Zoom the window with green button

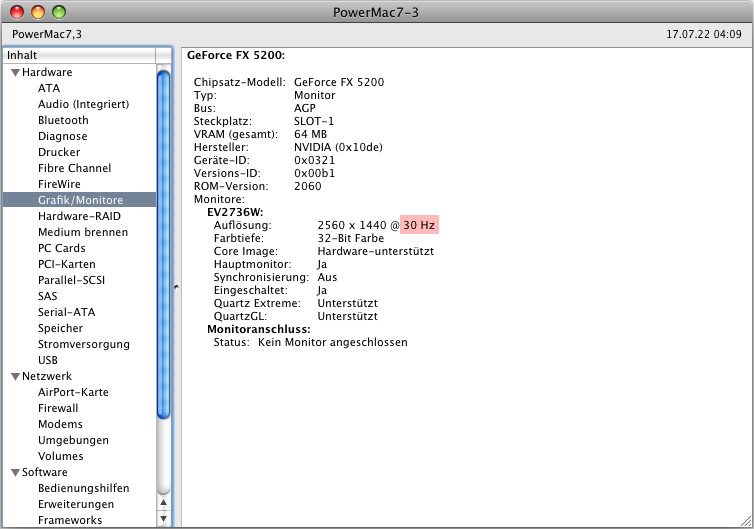click(59, 12)
